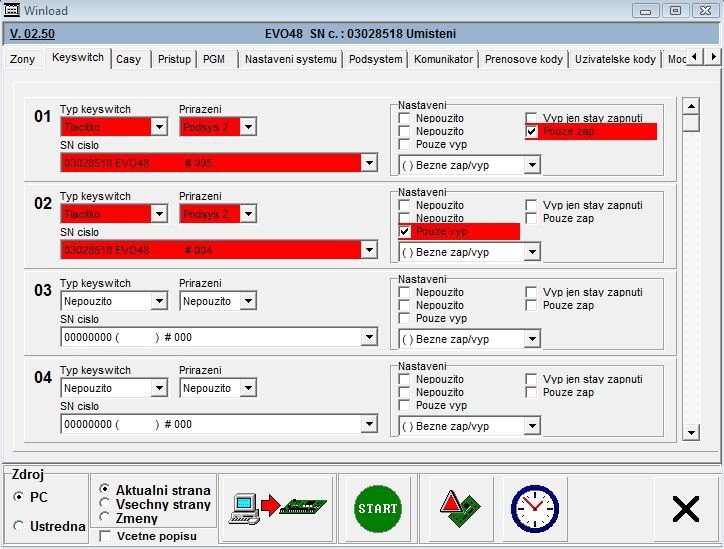Open the Komunikator tab
The image size is (724, 549).
click(443, 59)
